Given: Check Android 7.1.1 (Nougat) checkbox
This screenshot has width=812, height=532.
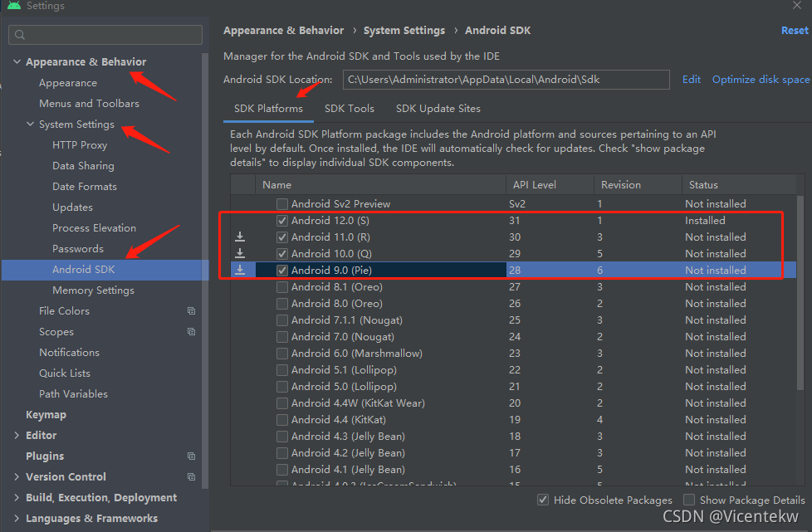Looking at the screenshot, I should (281, 320).
